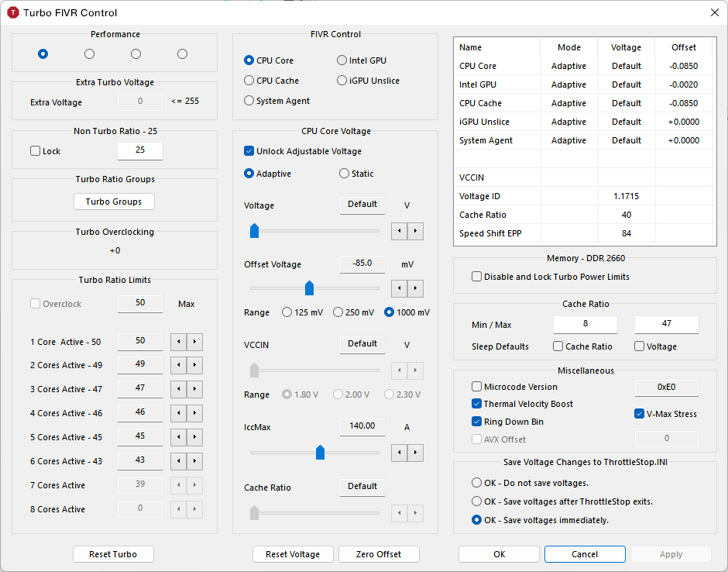Decrease 4 Cores Active ratio with left arrow
The width and height of the screenshot is (728, 572).
click(179, 413)
